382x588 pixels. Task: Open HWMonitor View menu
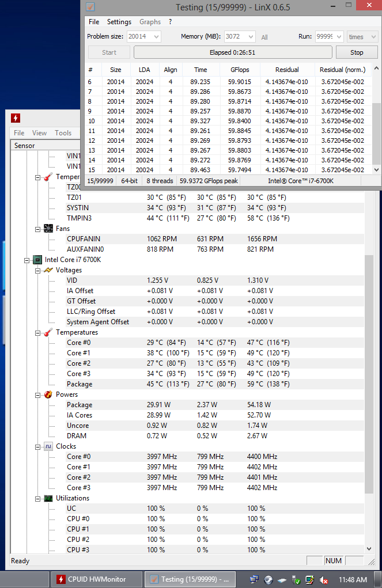tap(39, 133)
